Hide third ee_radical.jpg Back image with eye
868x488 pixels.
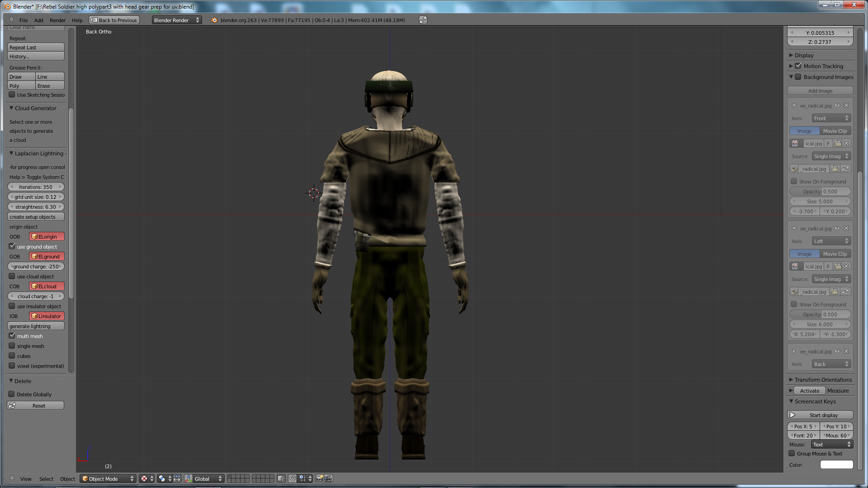click(x=837, y=351)
